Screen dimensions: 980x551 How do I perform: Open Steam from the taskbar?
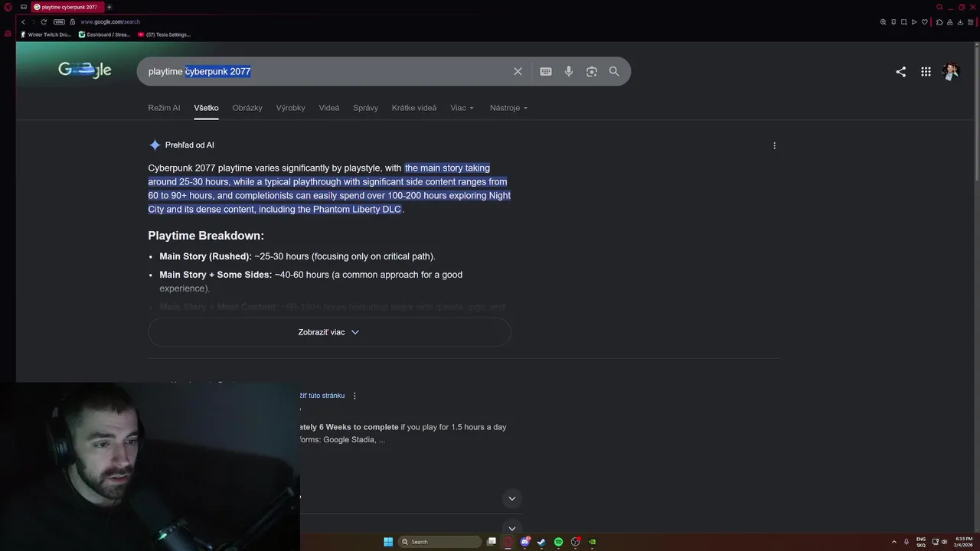click(541, 542)
